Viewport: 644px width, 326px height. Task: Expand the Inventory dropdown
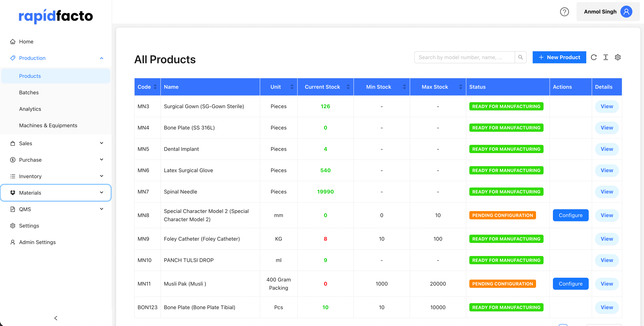pyautogui.click(x=102, y=176)
